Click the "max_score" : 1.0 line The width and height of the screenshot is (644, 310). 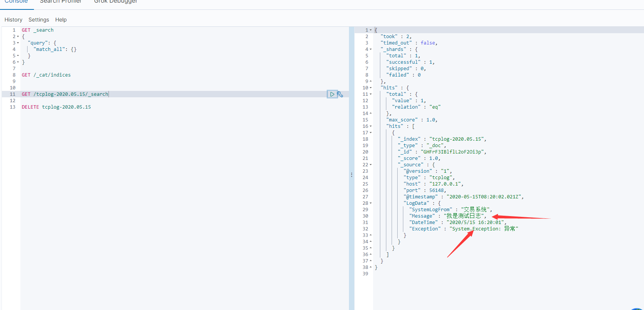(412, 120)
